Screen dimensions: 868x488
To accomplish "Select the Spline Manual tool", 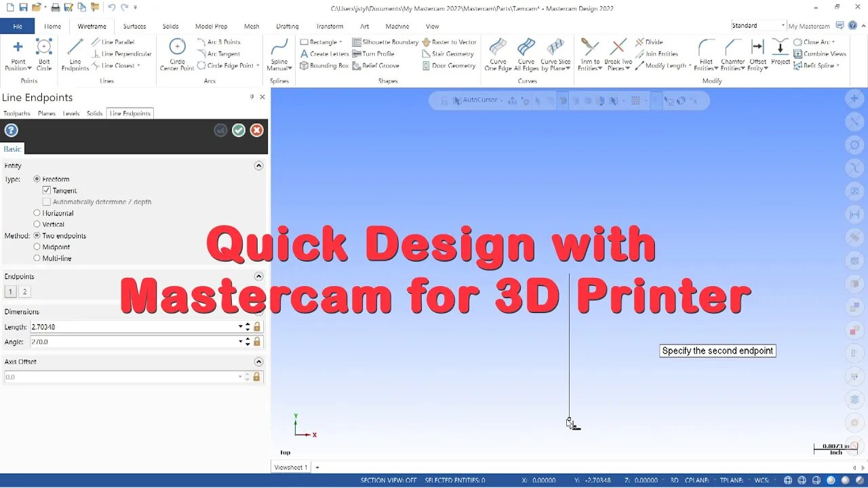I will tap(279, 54).
